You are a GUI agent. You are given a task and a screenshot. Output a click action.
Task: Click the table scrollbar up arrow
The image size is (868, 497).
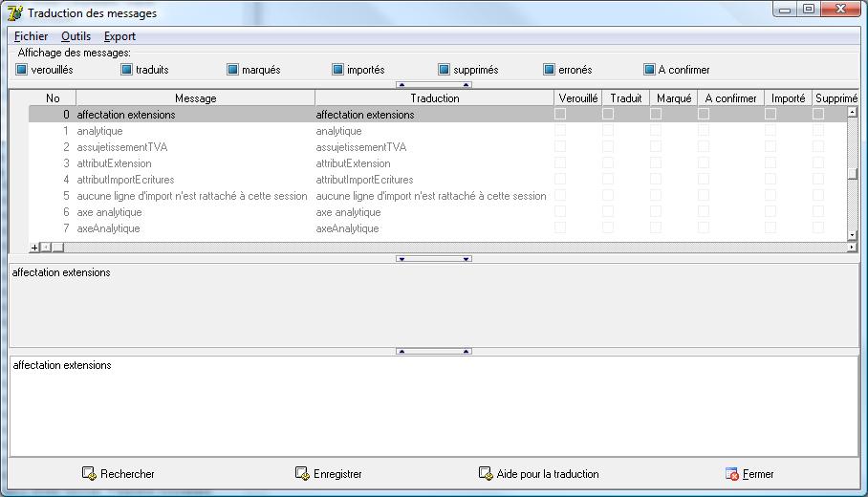coord(852,112)
